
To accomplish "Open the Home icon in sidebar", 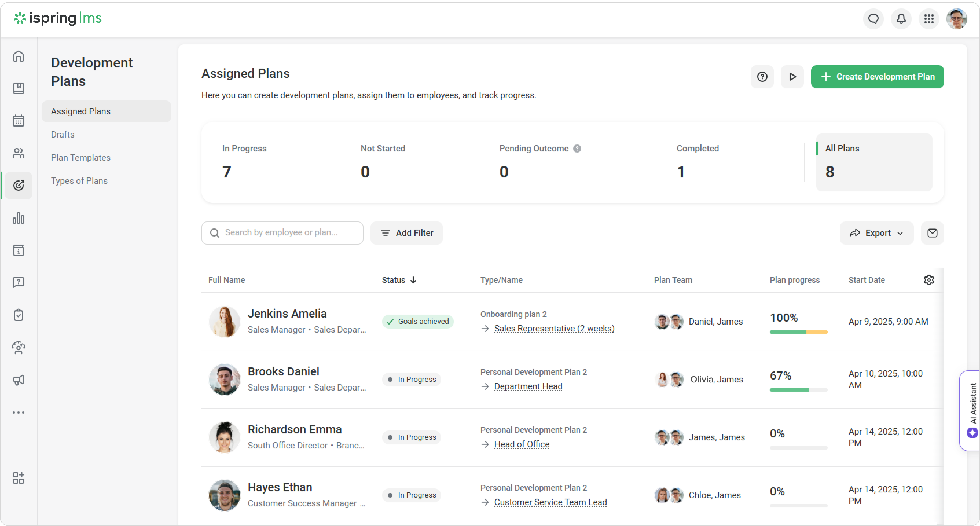I will (18, 56).
